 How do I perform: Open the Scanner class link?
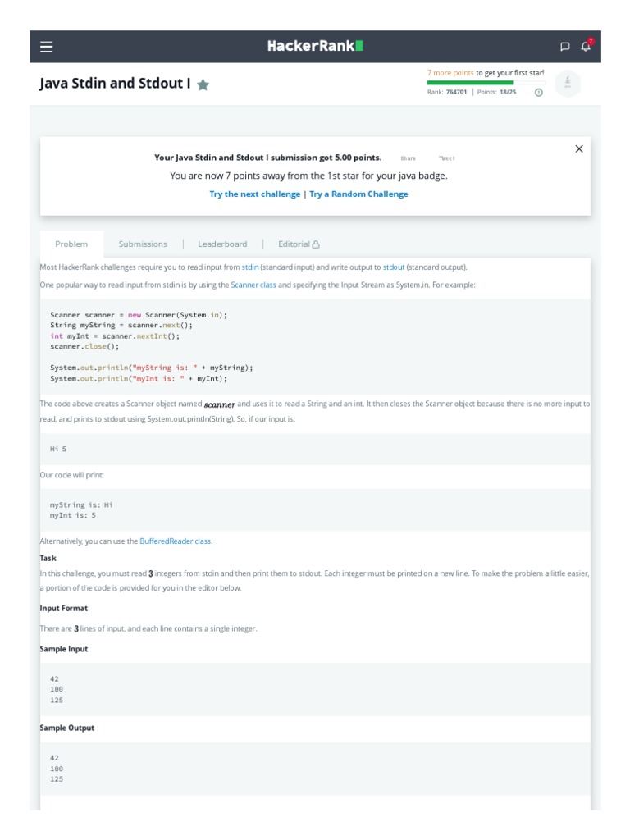point(253,285)
